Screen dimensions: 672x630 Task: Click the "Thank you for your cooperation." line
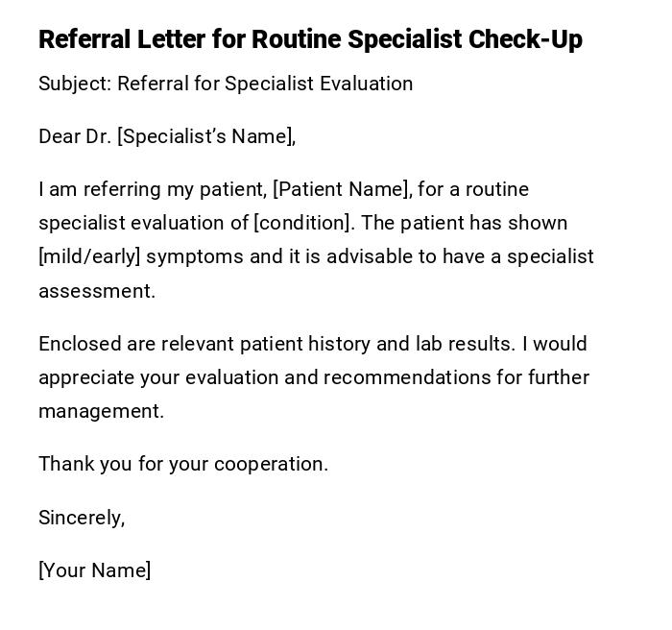point(183,464)
